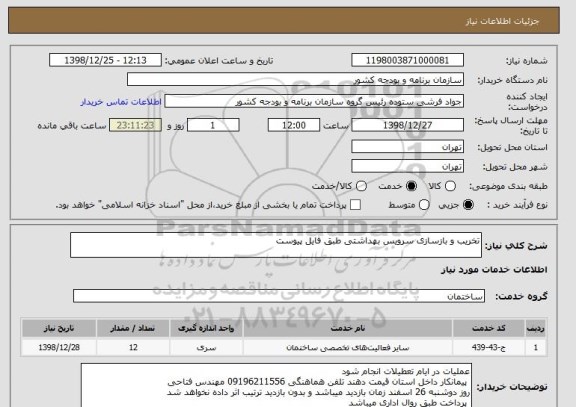Image resolution: width=576 pixels, height=407 pixels.
Task: Click the request creator field جواد فرشی ستوده
Action: point(314,101)
